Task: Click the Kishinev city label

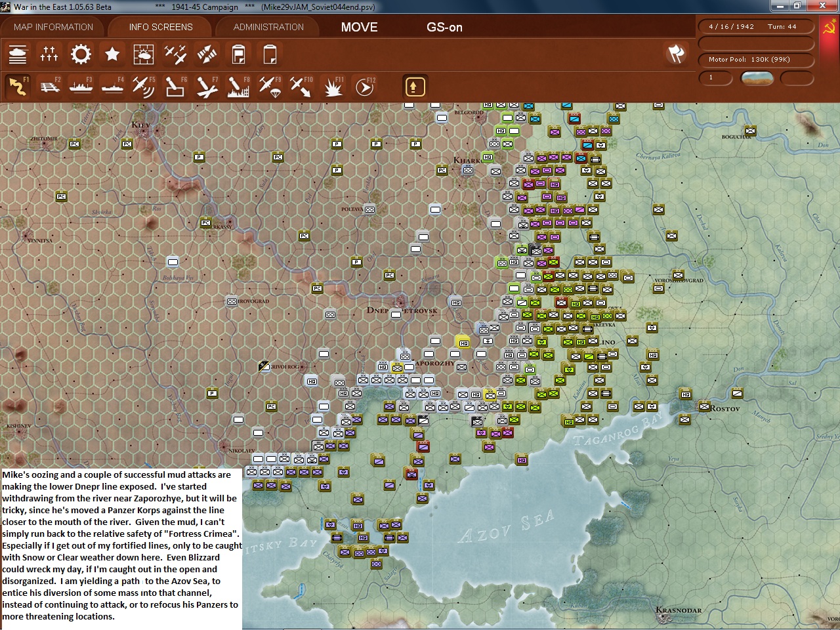Action: click(x=19, y=426)
